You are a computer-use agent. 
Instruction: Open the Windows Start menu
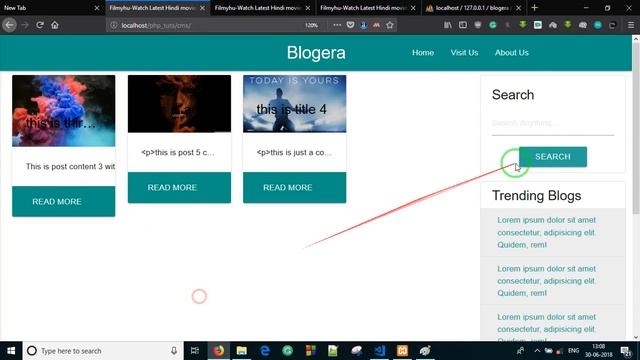pos(11,351)
